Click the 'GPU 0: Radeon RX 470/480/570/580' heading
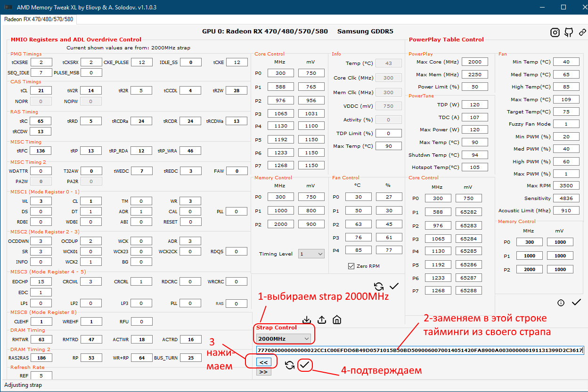This screenshot has width=588, height=392. [x=265, y=32]
